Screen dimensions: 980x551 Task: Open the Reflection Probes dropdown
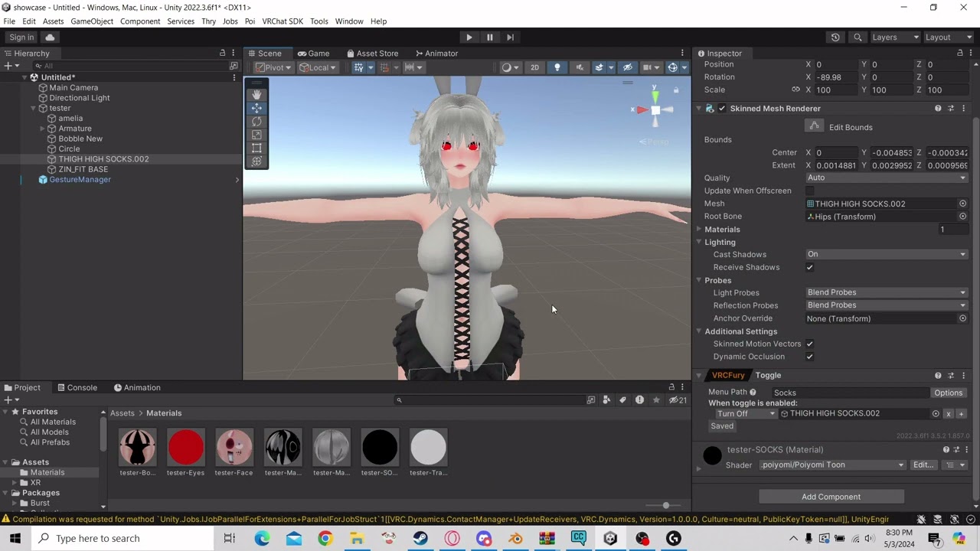887,305
